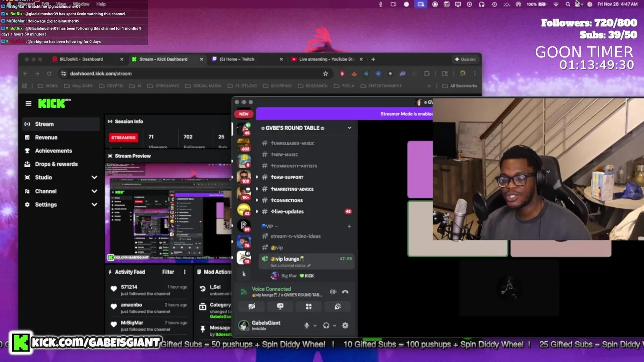The image size is (644, 362).
Task: Click the Gemini button in Chrome
Action: click(465, 59)
